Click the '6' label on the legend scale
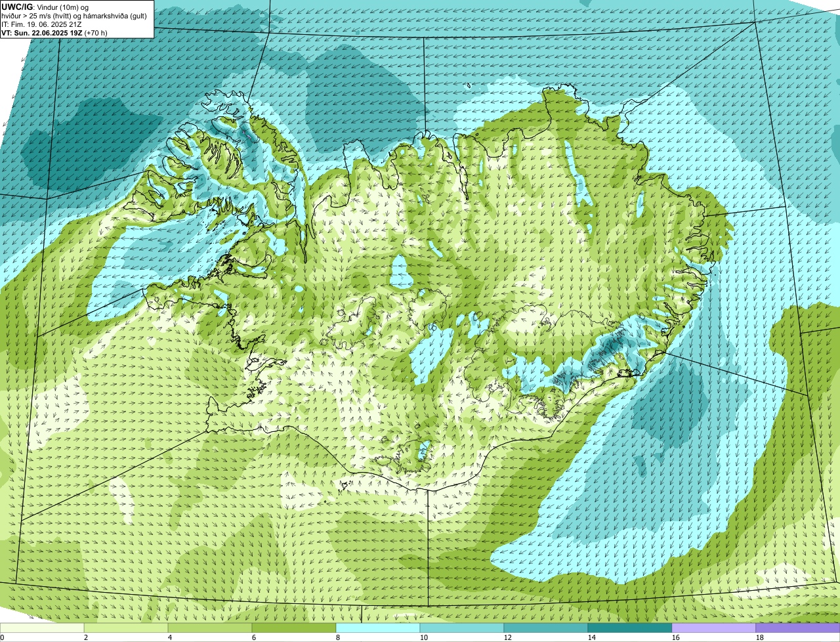Image resolution: width=840 pixels, height=642 pixels. [x=254, y=637]
